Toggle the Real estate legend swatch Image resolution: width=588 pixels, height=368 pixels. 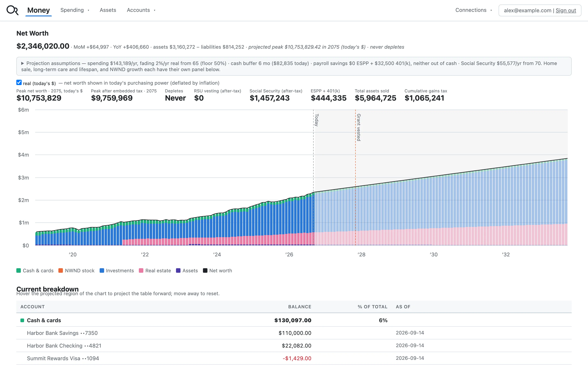[141, 270]
